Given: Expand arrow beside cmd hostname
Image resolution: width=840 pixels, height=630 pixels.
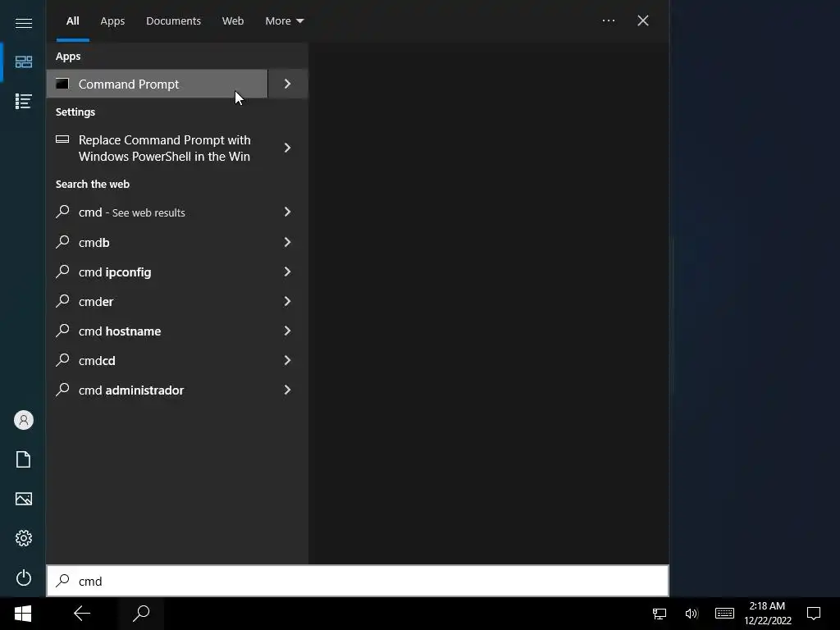Looking at the screenshot, I should click(288, 331).
